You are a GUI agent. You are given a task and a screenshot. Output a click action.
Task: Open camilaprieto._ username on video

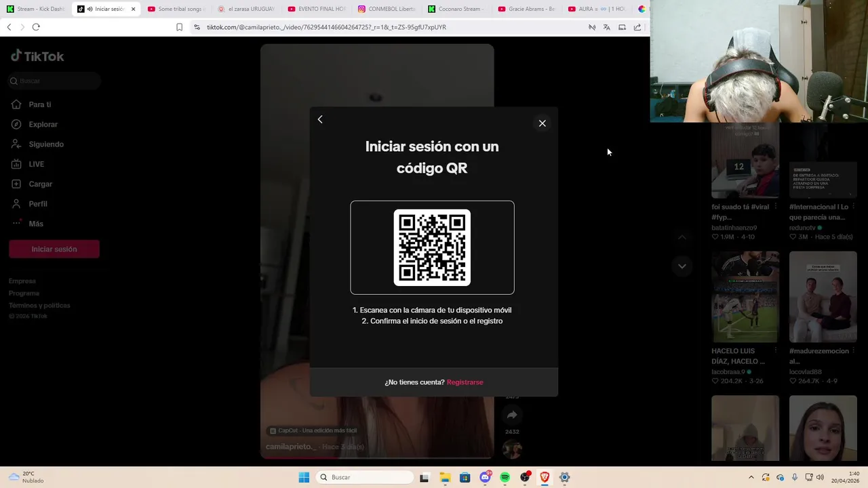(292, 447)
